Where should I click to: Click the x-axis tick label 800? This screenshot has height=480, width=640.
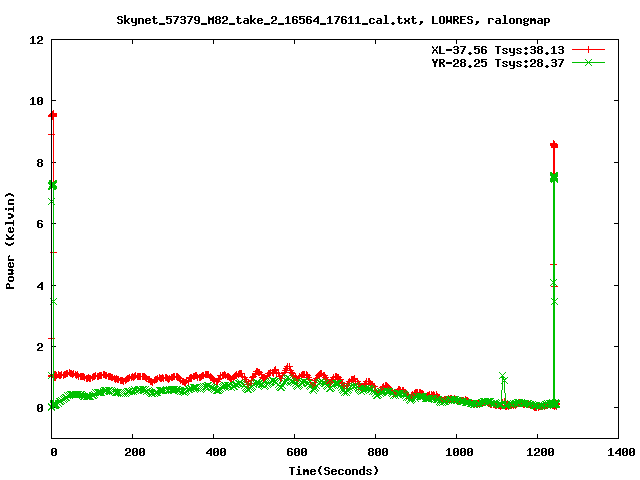pyautogui.click(x=378, y=452)
